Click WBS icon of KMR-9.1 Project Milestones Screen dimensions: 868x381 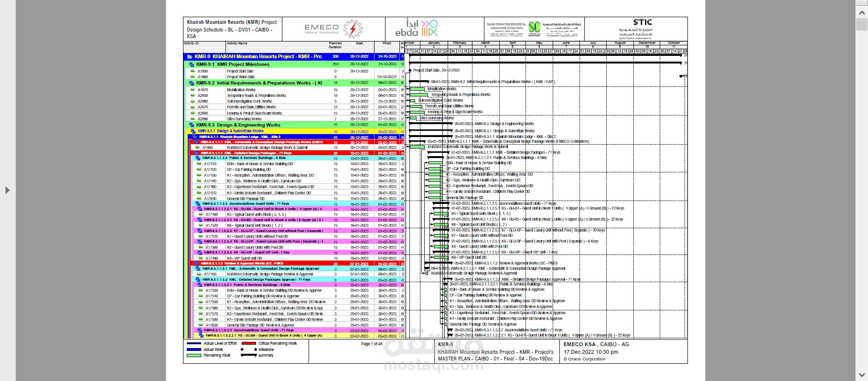pyautogui.click(x=192, y=64)
